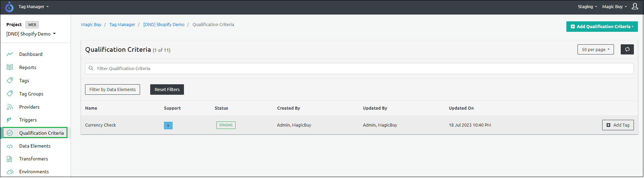644x178 pixels.
Task: Click the blue S support badge
Action: point(168,126)
